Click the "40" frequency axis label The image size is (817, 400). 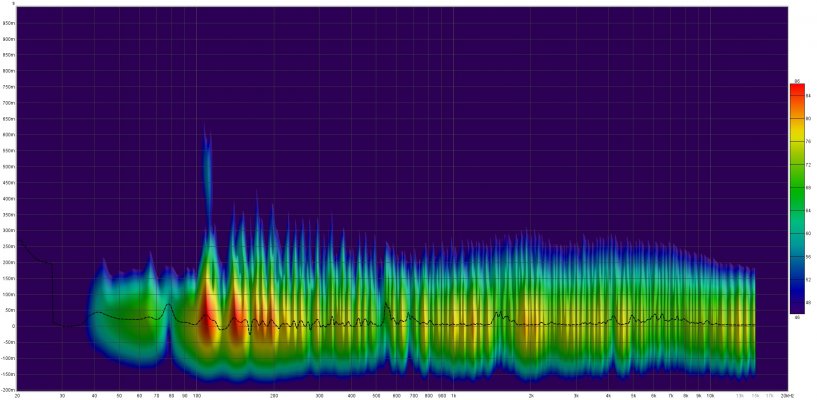[x=94, y=396]
